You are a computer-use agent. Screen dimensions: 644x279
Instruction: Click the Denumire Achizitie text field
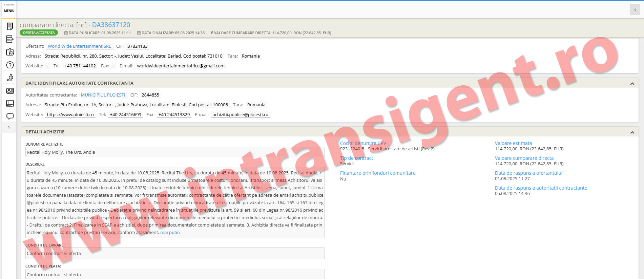pyautogui.click(x=175, y=152)
